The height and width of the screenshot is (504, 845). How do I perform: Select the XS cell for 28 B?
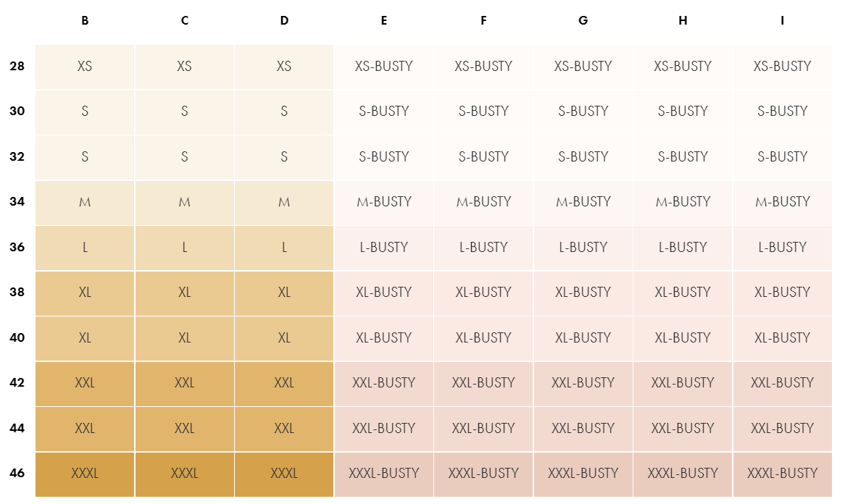(x=85, y=66)
